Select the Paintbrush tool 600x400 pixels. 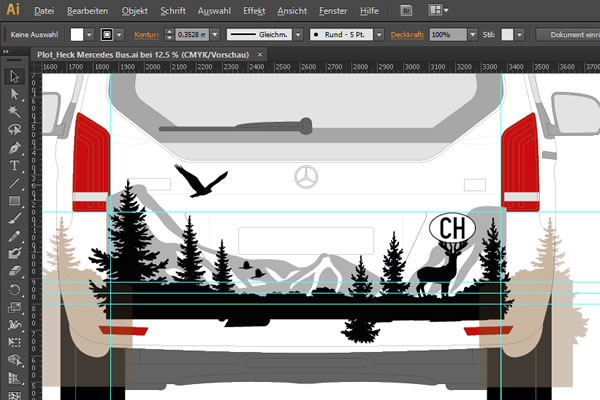tap(15, 219)
